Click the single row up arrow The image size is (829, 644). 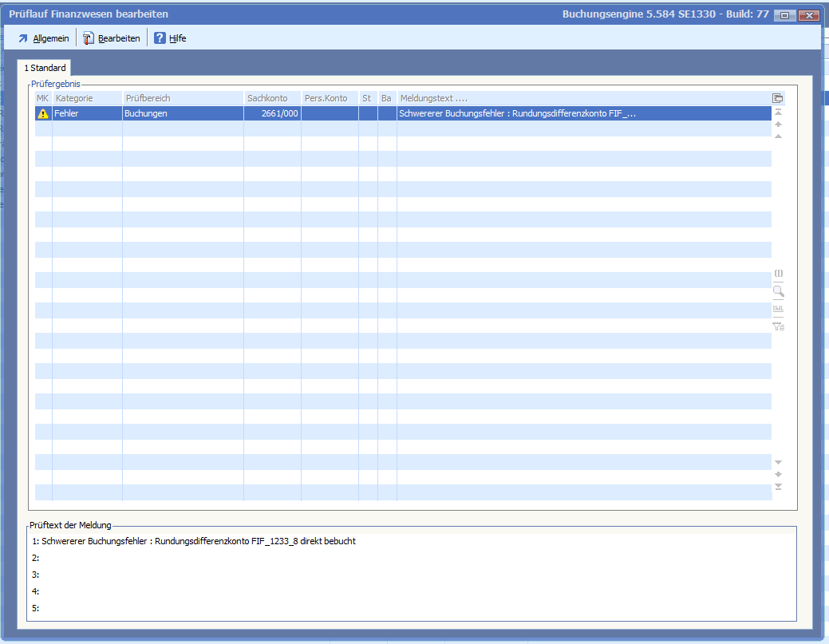click(x=778, y=136)
